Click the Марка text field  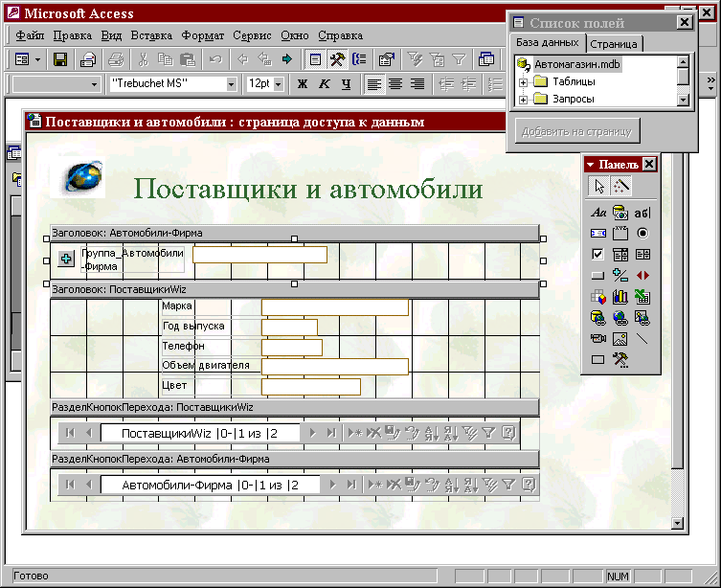pyautogui.click(x=335, y=307)
